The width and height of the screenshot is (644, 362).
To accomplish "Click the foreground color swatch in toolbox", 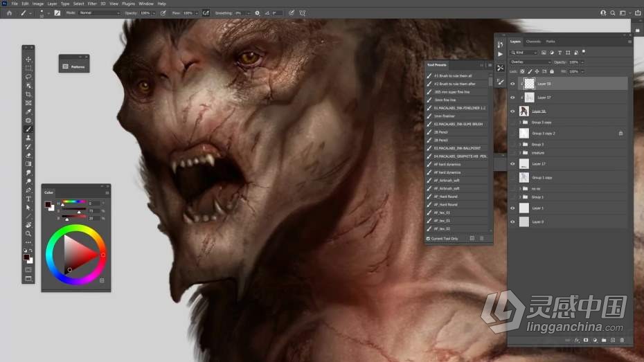I will coord(26,257).
